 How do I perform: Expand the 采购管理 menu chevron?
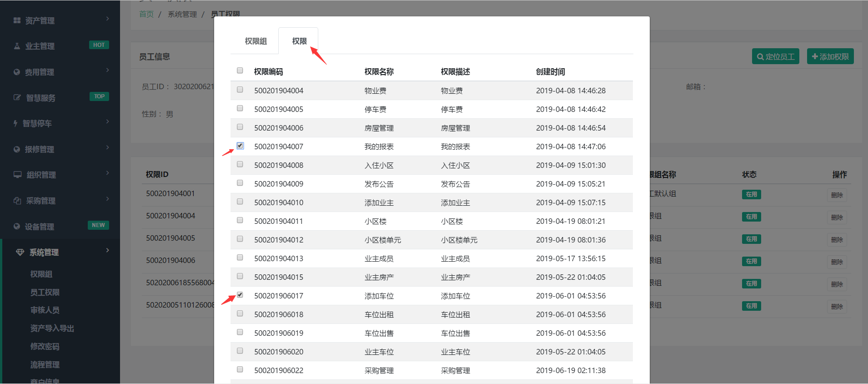[x=108, y=199]
